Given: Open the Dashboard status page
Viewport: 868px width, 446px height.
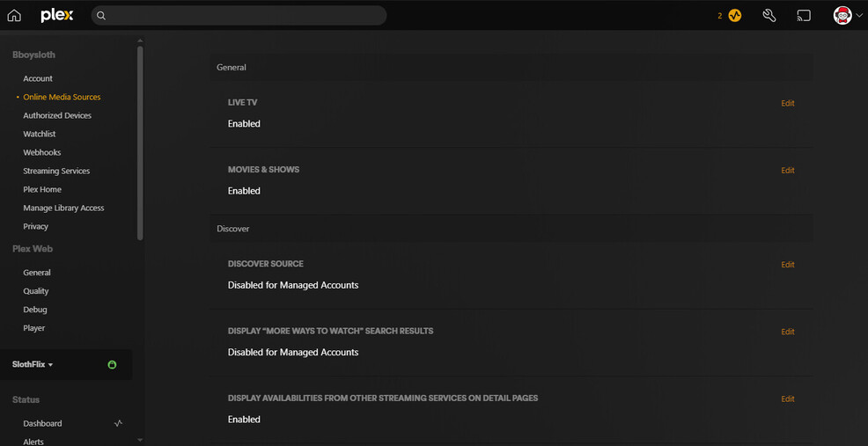Looking at the screenshot, I should pos(42,423).
